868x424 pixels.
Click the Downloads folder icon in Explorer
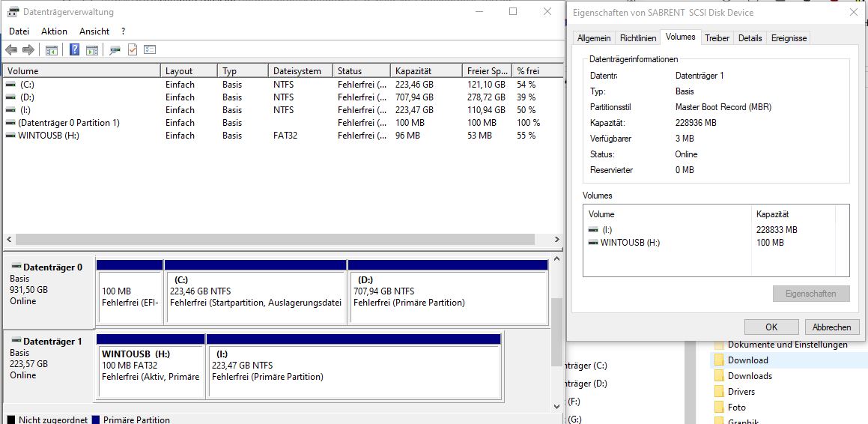pos(719,376)
